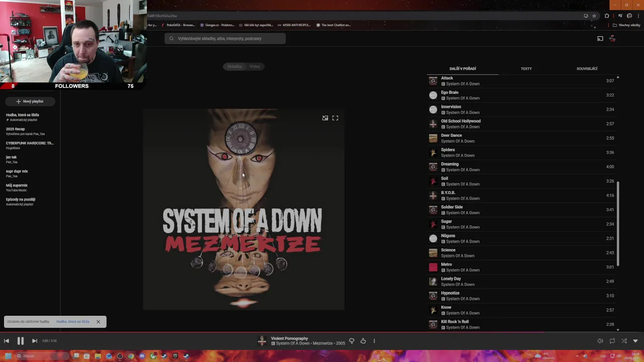Open the miniplayer from album art
644x362 pixels.
click(x=325, y=118)
